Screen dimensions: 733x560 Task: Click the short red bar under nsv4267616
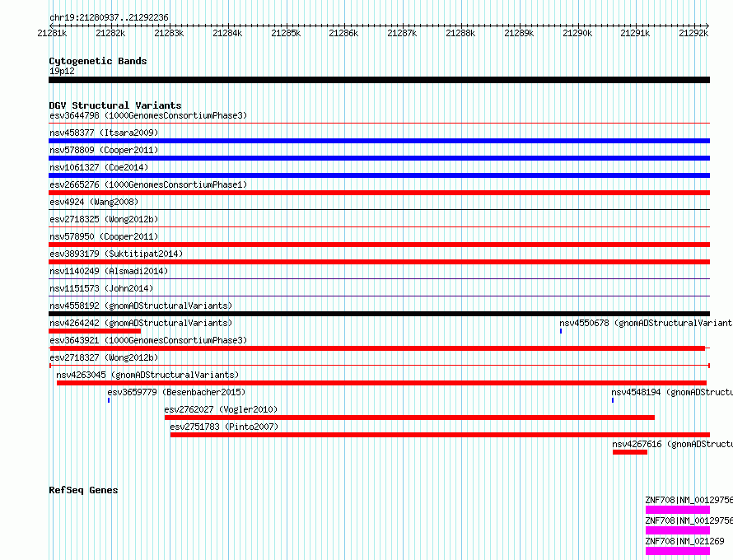click(630, 452)
